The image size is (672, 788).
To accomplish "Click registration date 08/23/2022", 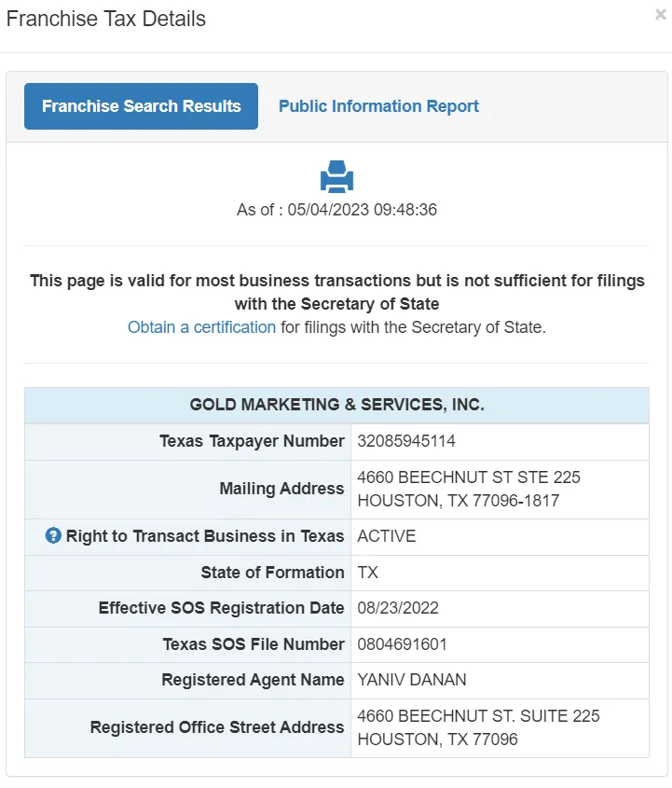I will coord(398,608).
